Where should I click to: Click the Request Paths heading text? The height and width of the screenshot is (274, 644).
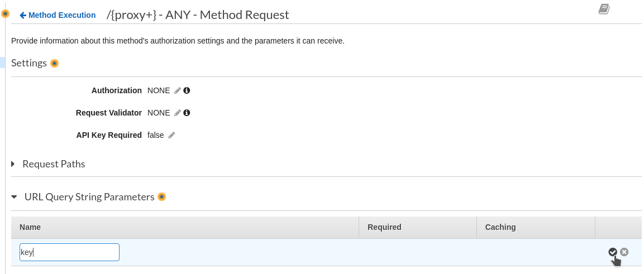[x=54, y=164]
